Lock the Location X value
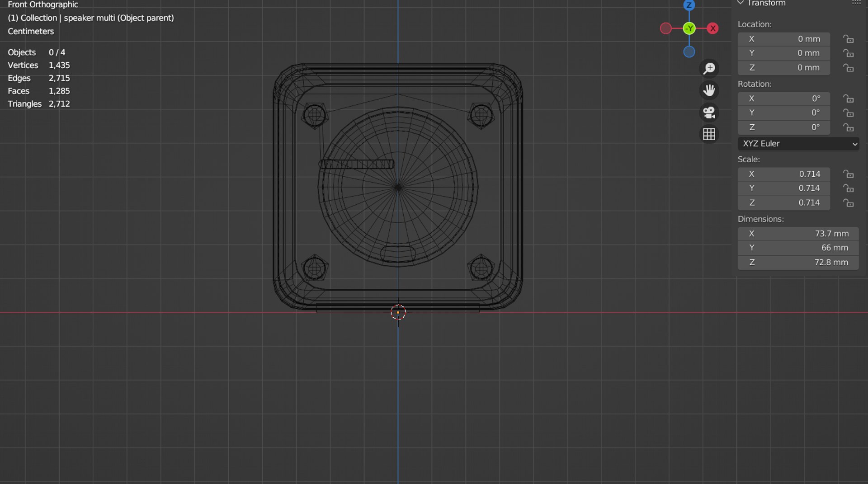The width and height of the screenshot is (868, 484). [x=848, y=39]
